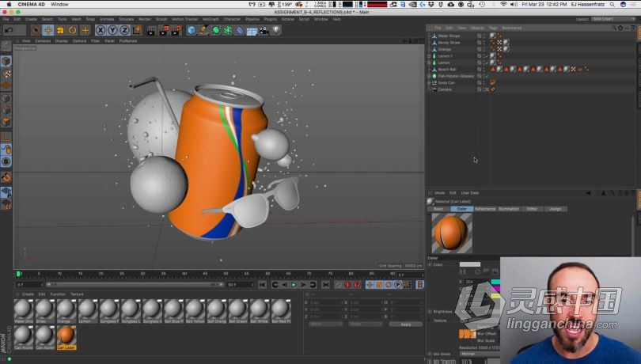Image resolution: width=641 pixels, height=364 pixels.
Task: Click the Apply button in coordinates
Action: [x=405, y=324]
